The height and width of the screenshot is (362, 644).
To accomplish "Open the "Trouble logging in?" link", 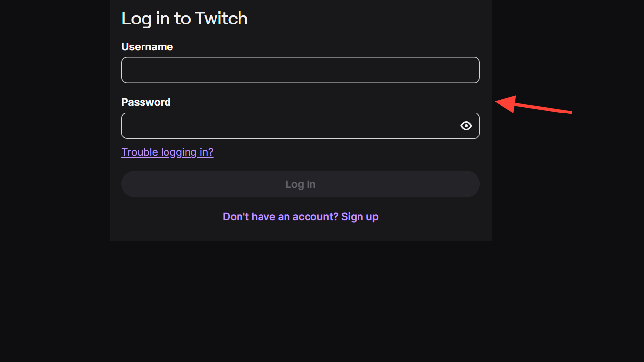I will 167,152.
